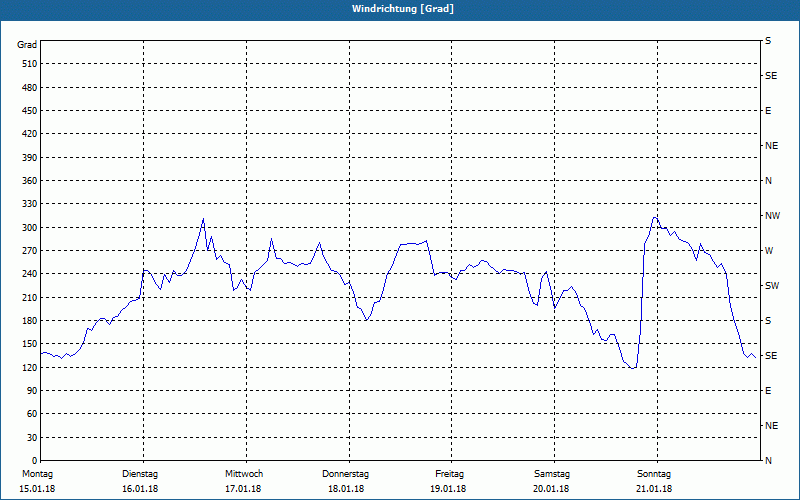Select the 300 degree axis value

pos(30,228)
